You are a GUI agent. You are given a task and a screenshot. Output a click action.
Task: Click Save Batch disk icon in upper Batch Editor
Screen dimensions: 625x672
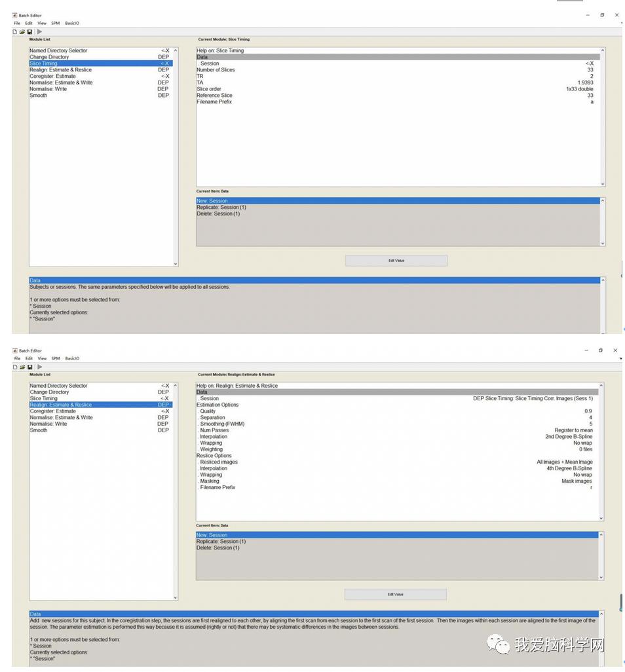coord(29,31)
